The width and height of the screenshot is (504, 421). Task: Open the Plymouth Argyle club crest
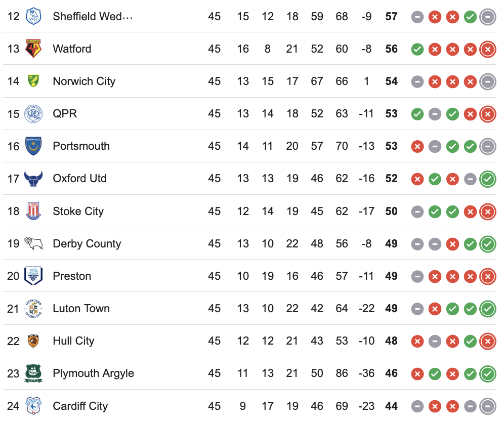tap(33, 373)
